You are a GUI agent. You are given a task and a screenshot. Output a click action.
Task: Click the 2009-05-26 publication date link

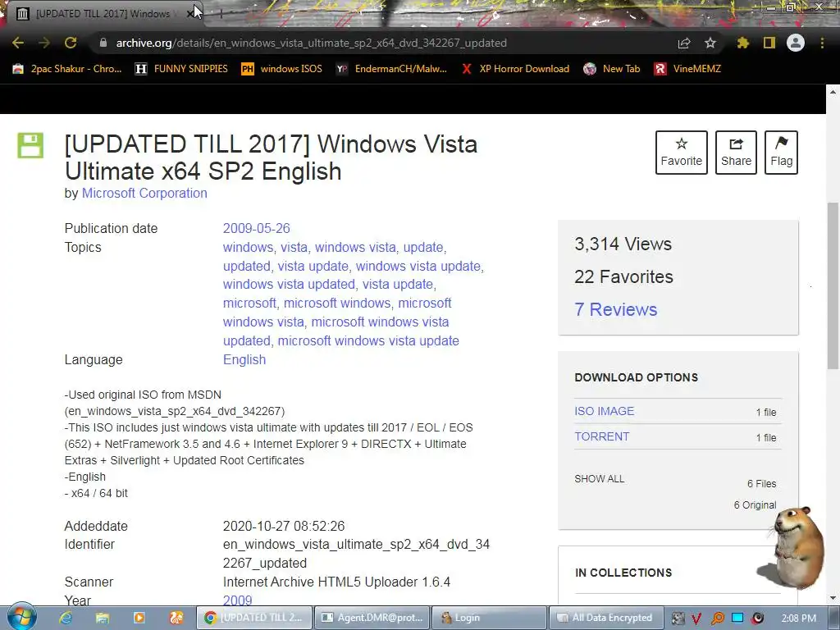[x=256, y=228]
